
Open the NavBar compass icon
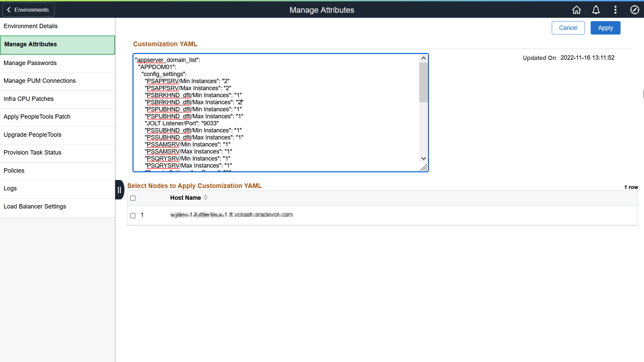tap(635, 10)
